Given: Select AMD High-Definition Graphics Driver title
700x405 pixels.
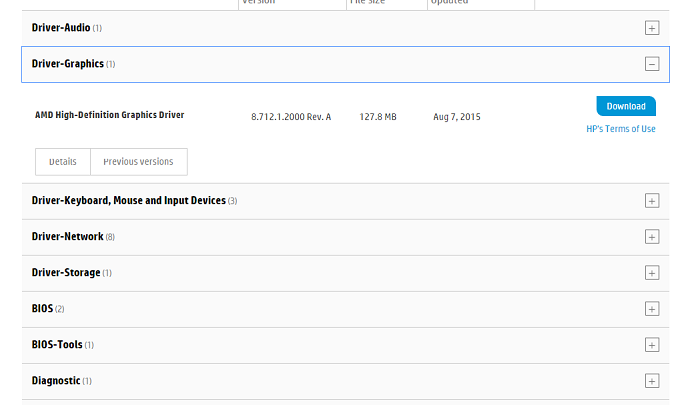Looking at the screenshot, I should (x=109, y=115).
